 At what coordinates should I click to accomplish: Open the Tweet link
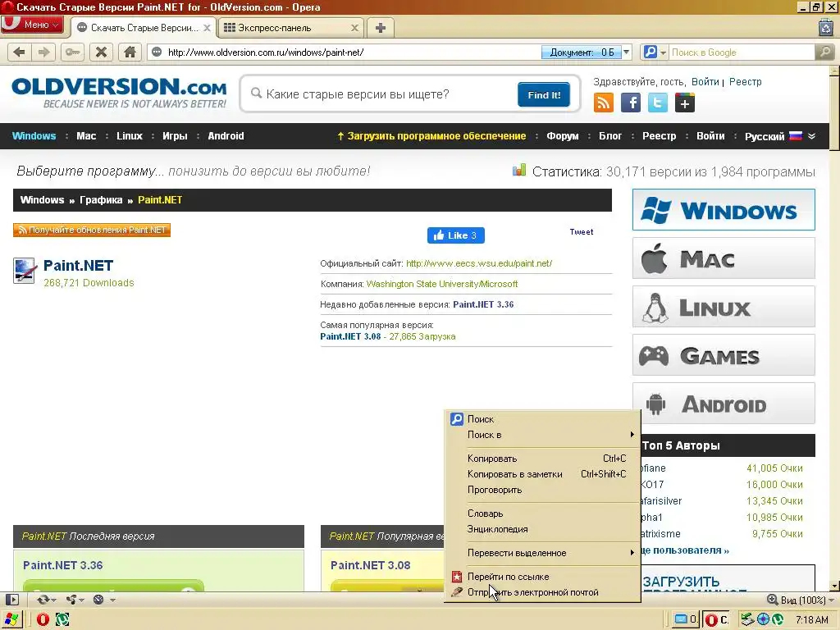tap(582, 232)
